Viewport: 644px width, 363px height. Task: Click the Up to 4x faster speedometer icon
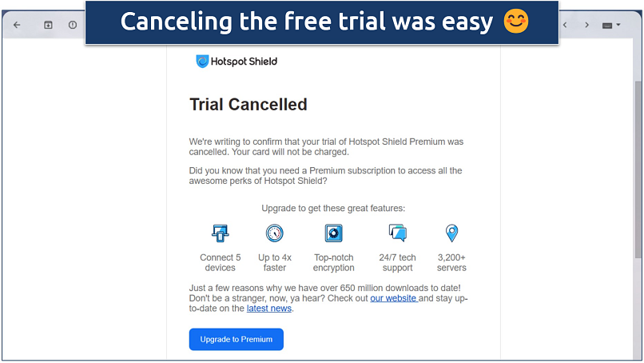click(x=275, y=233)
